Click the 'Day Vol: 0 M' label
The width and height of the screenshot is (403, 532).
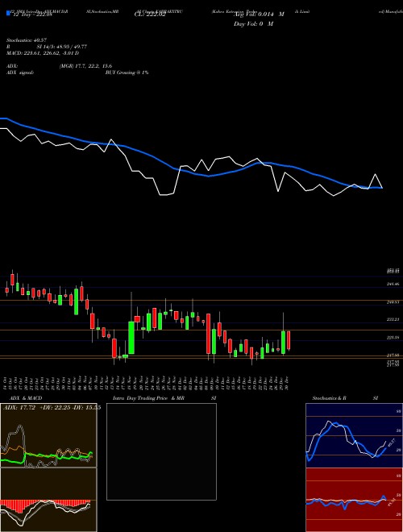pyautogui.click(x=253, y=24)
